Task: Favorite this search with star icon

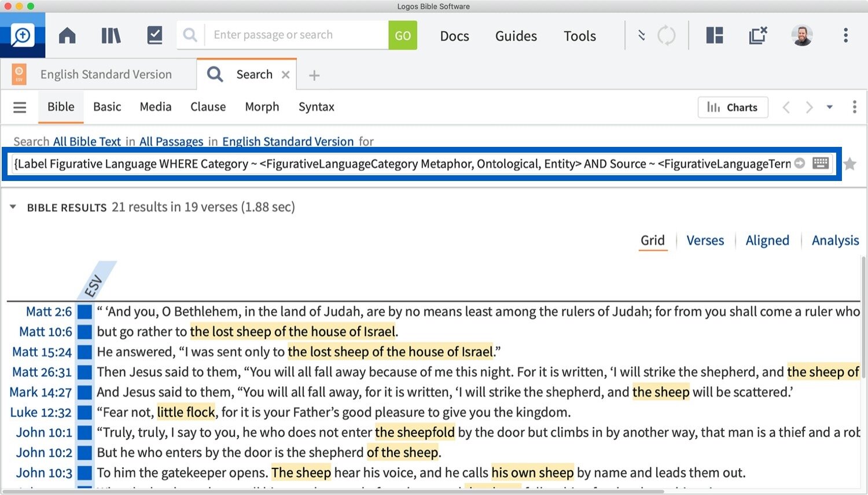Action: (x=850, y=164)
